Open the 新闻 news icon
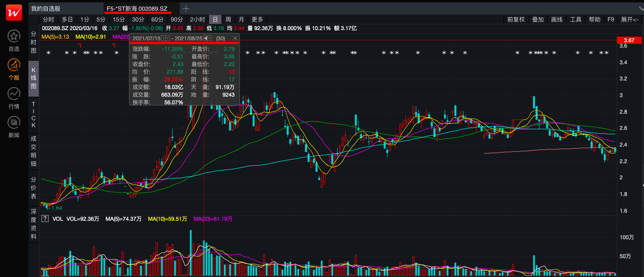 click(14, 122)
